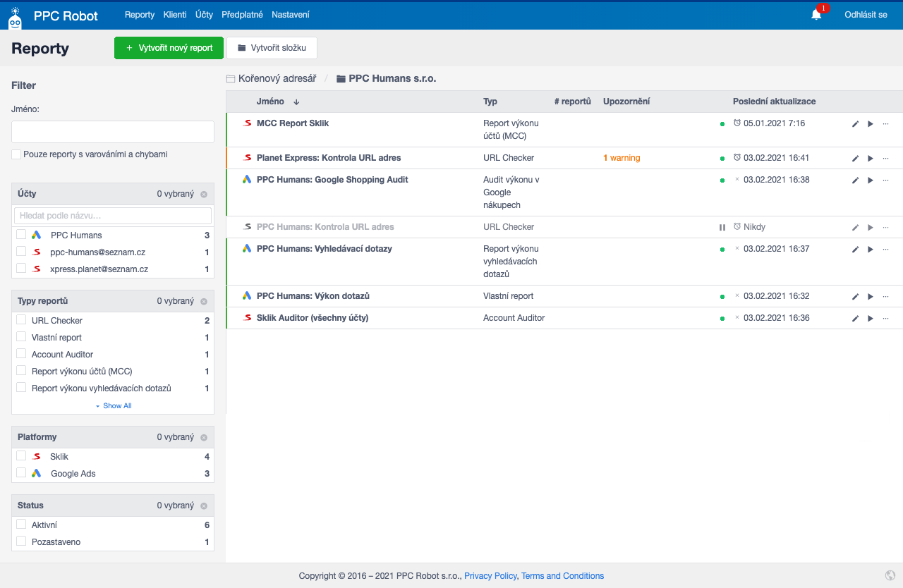Click the Jméno filter input field
This screenshot has width=903, height=588.
click(x=113, y=132)
